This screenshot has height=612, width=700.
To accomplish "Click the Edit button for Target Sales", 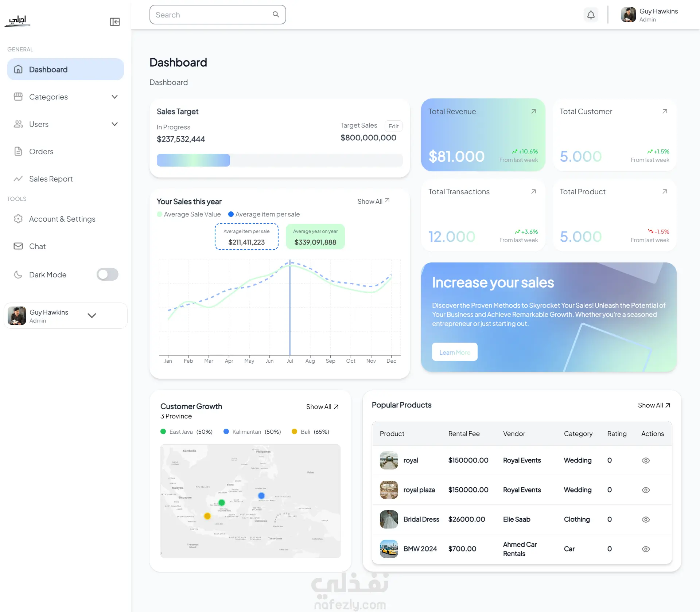I will pyautogui.click(x=393, y=126).
